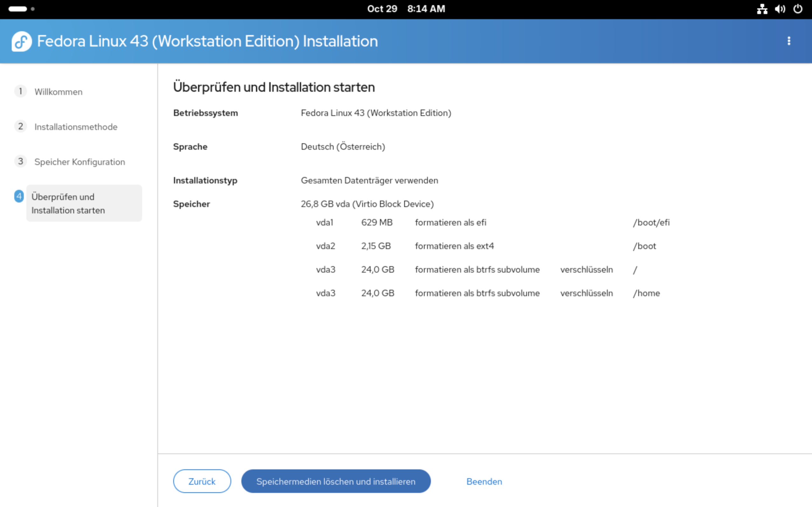Open the kebab menu in installer header

pos(788,41)
